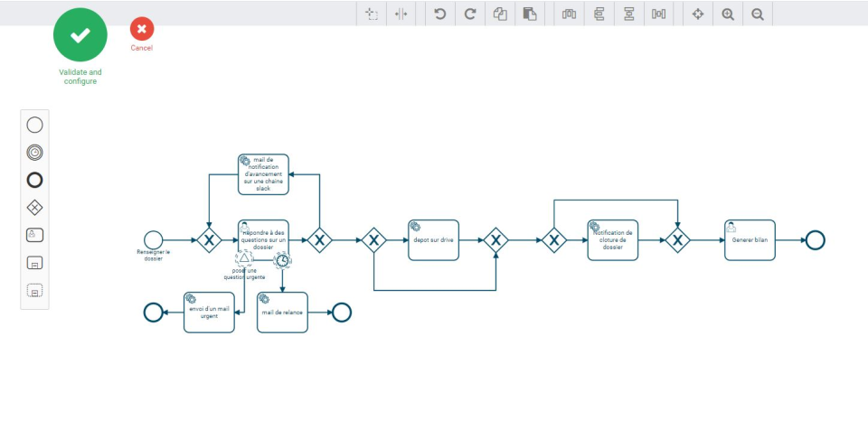This screenshot has width=868, height=439.
Task: Zoom out of the diagram
Action: [758, 14]
